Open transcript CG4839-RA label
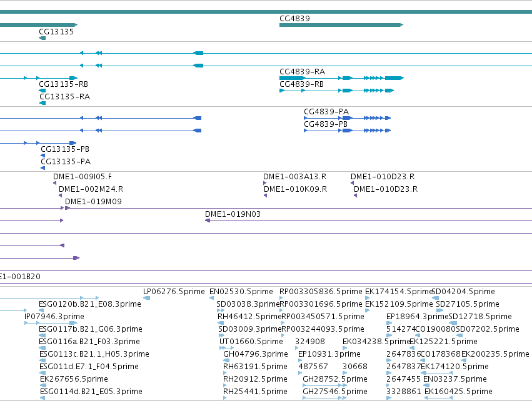532x401 pixels. pos(302,72)
